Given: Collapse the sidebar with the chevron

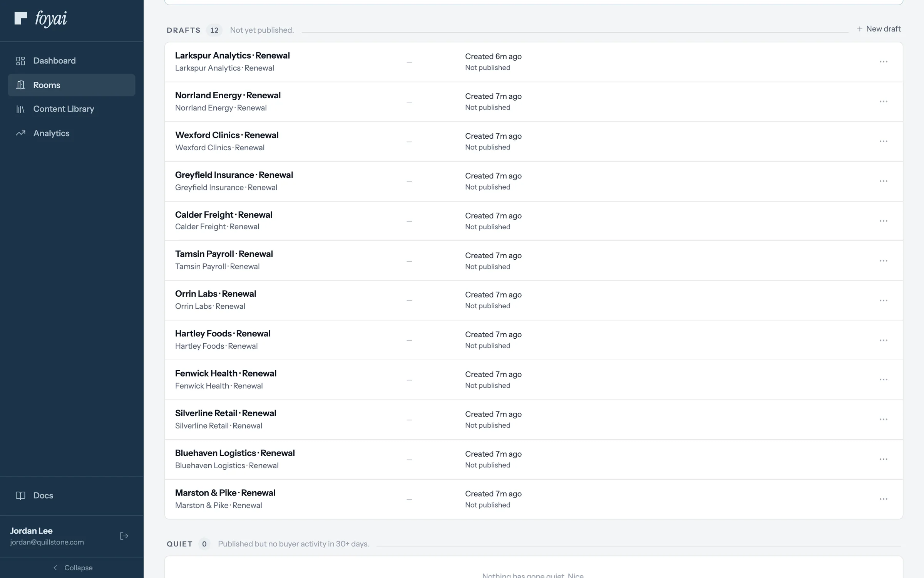Looking at the screenshot, I should 55,568.
